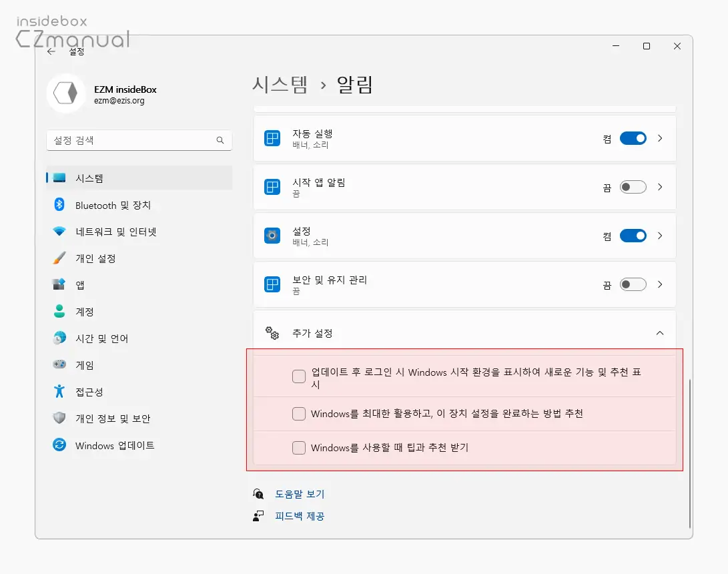Viewport: 728px width, 574px height.
Task: Click the 추가 설정 gears icon
Action: [271, 332]
